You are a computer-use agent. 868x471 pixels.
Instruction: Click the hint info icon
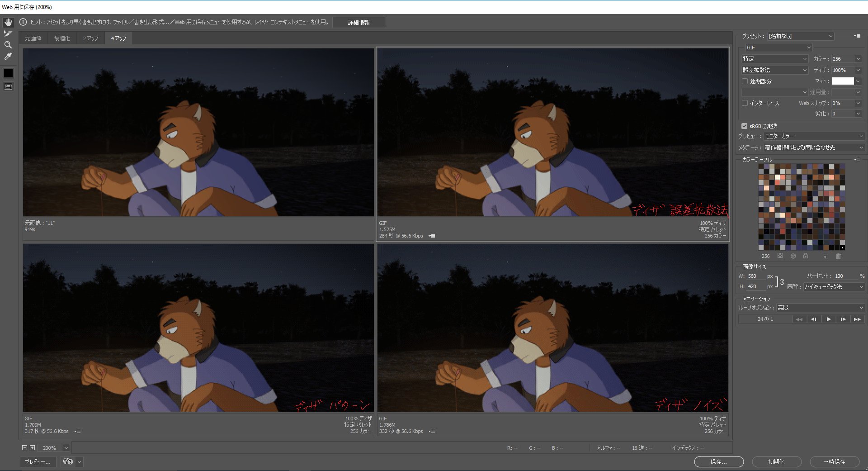click(23, 22)
